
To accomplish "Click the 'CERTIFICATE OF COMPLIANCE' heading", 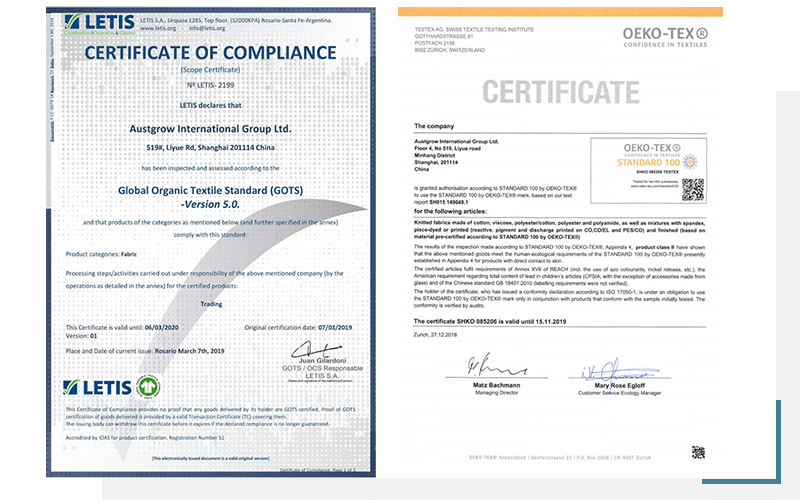I will coord(210,53).
